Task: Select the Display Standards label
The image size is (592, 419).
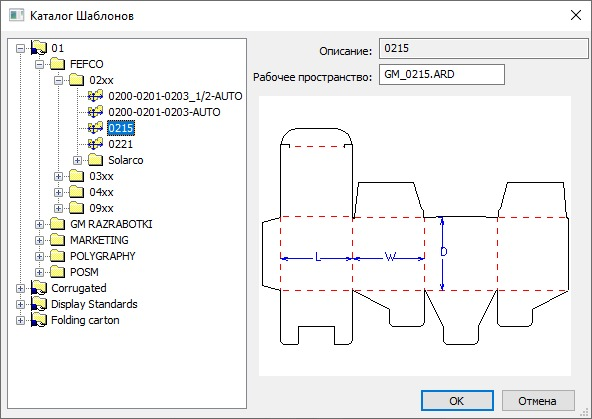Action: point(94,304)
